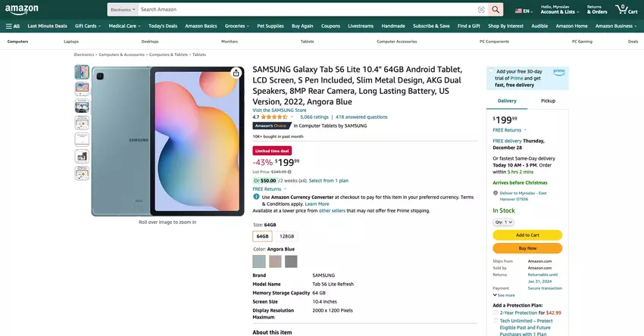
Task: Click the Add to Cart button
Action: coord(527,235)
